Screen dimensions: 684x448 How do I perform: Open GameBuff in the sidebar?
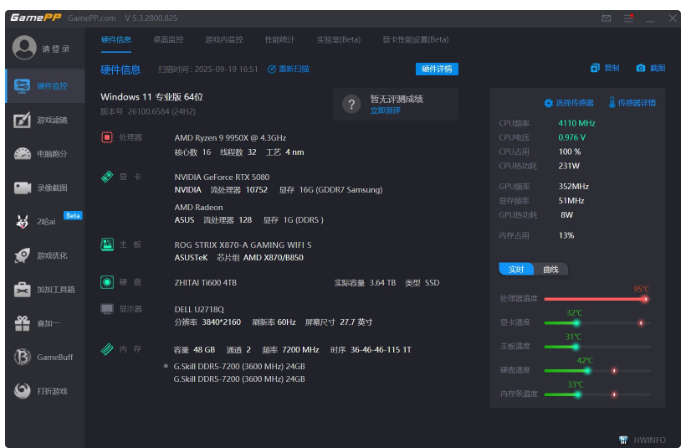pos(45,357)
